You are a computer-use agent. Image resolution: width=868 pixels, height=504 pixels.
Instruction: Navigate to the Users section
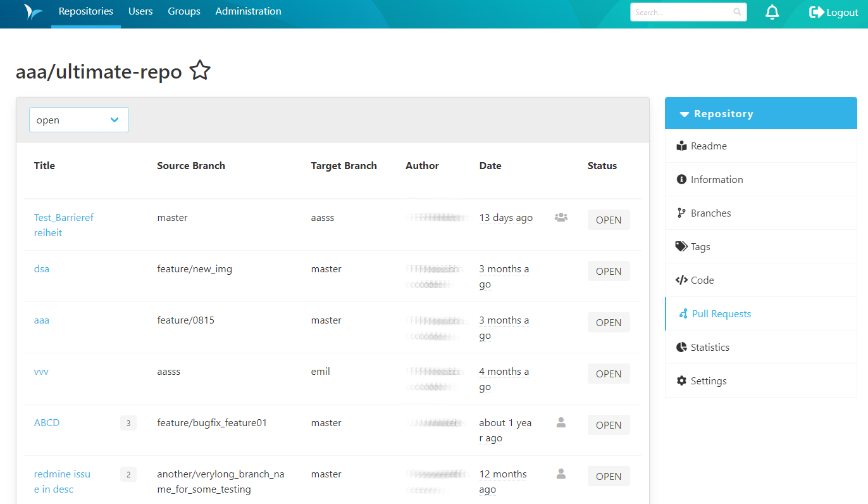(140, 11)
